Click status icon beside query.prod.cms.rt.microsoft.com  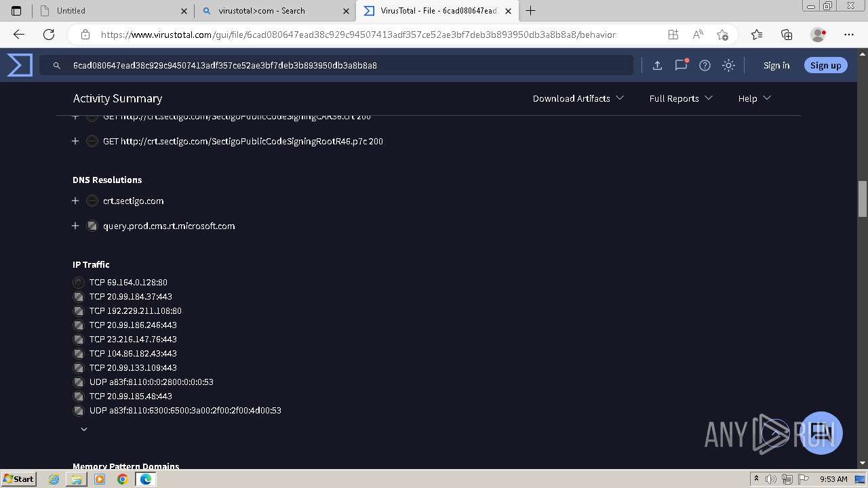(92, 226)
